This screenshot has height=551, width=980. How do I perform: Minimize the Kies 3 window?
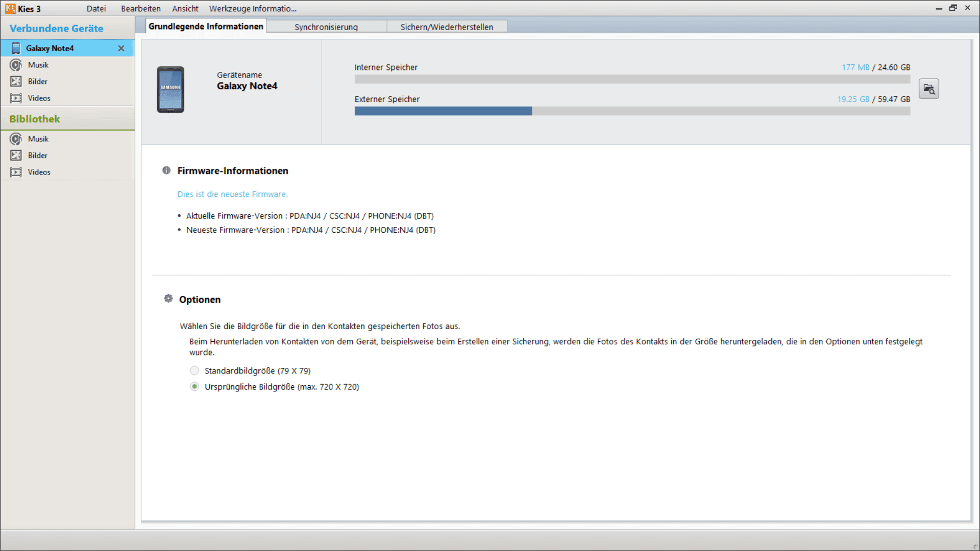coord(939,8)
